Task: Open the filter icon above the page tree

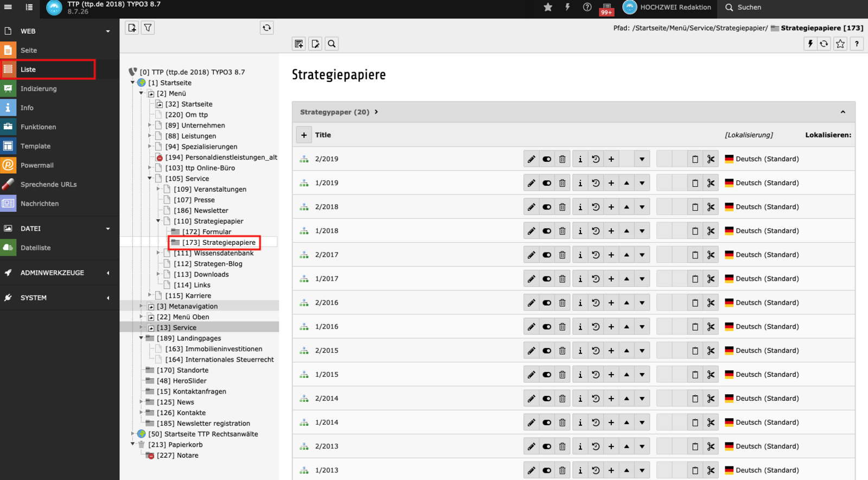Action: pos(148,28)
